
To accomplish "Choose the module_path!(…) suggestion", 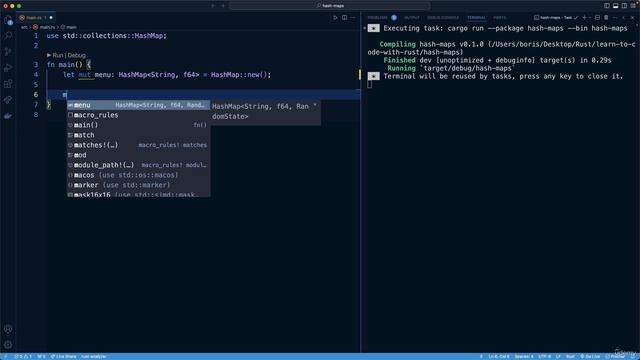I will 139,165.
